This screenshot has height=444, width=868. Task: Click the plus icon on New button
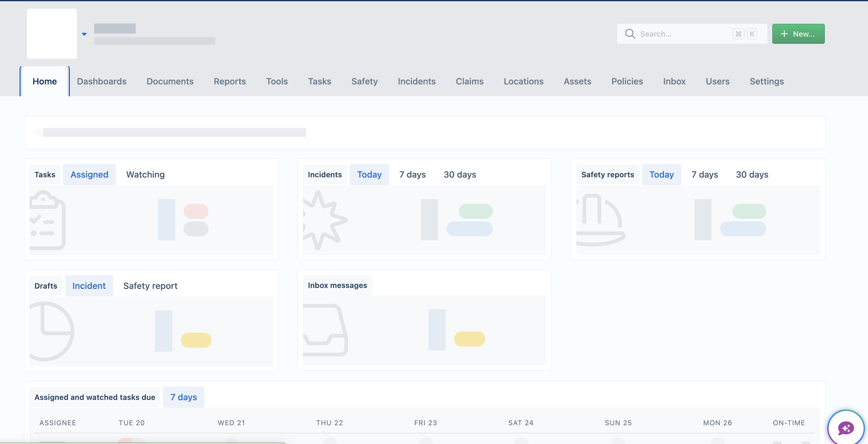click(784, 34)
